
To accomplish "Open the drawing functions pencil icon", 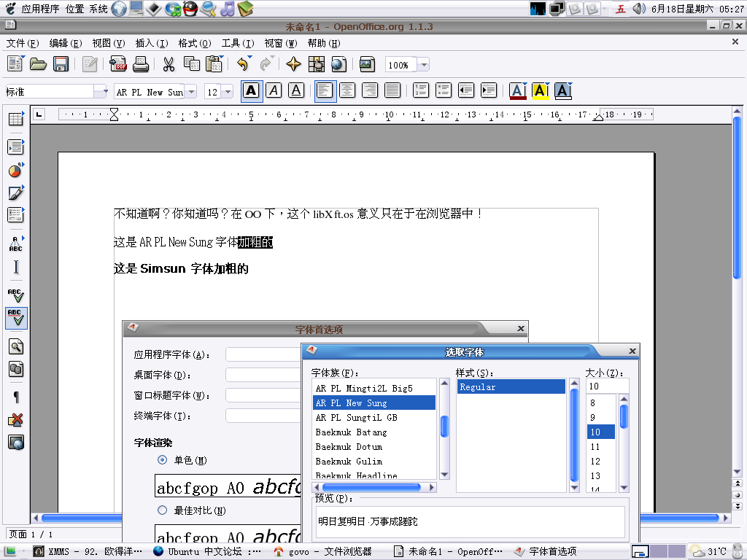I will 16,192.
